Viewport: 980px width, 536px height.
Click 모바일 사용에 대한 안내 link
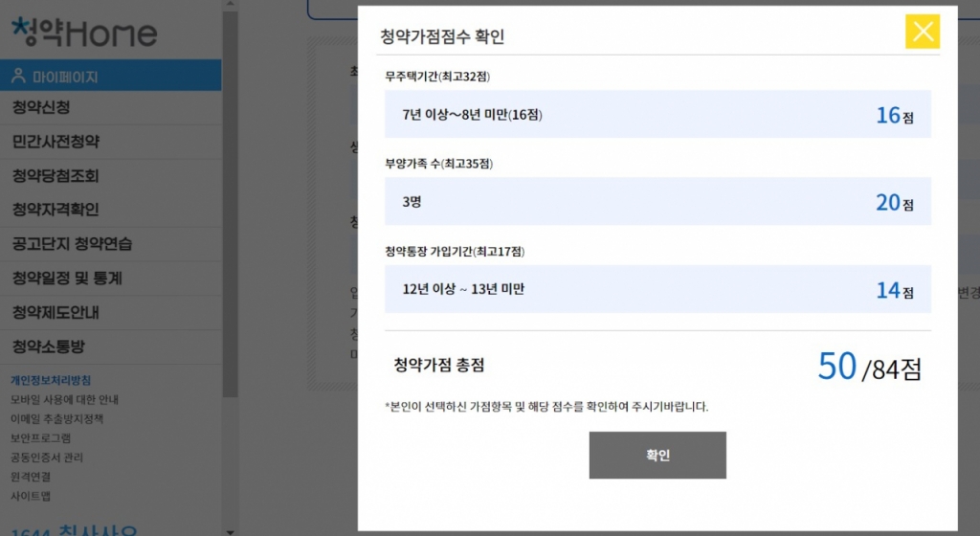pos(64,399)
